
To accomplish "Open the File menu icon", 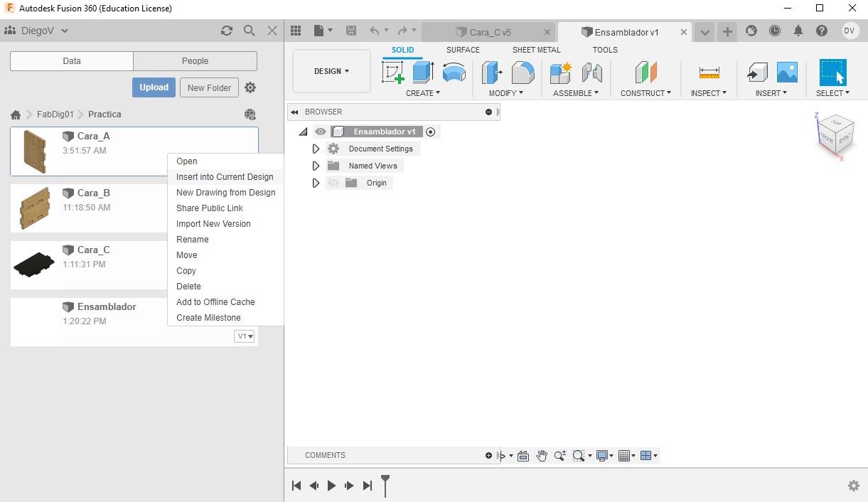I will tap(323, 31).
